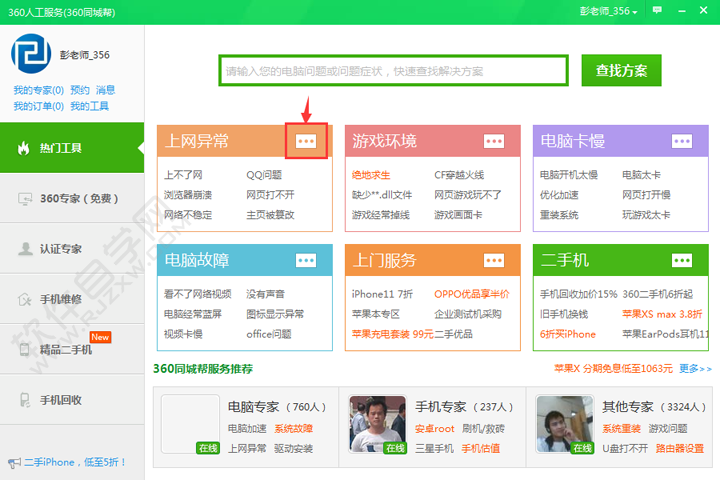Select 上不了网 problem
This screenshot has height=480, width=720.
(x=183, y=175)
